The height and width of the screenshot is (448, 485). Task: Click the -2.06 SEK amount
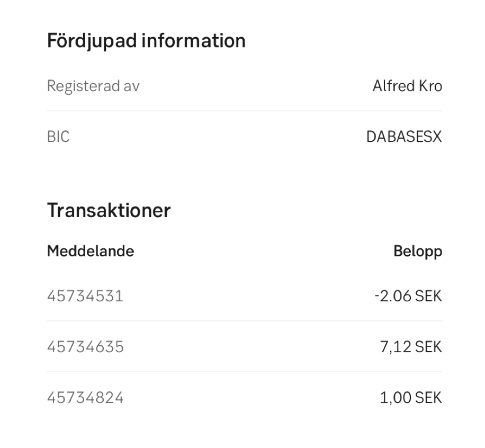(407, 295)
